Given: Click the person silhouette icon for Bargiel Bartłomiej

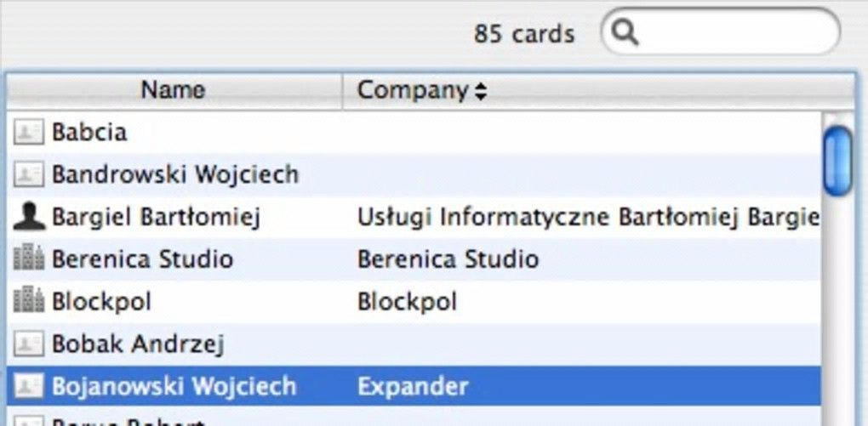Looking at the screenshot, I should (x=29, y=217).
